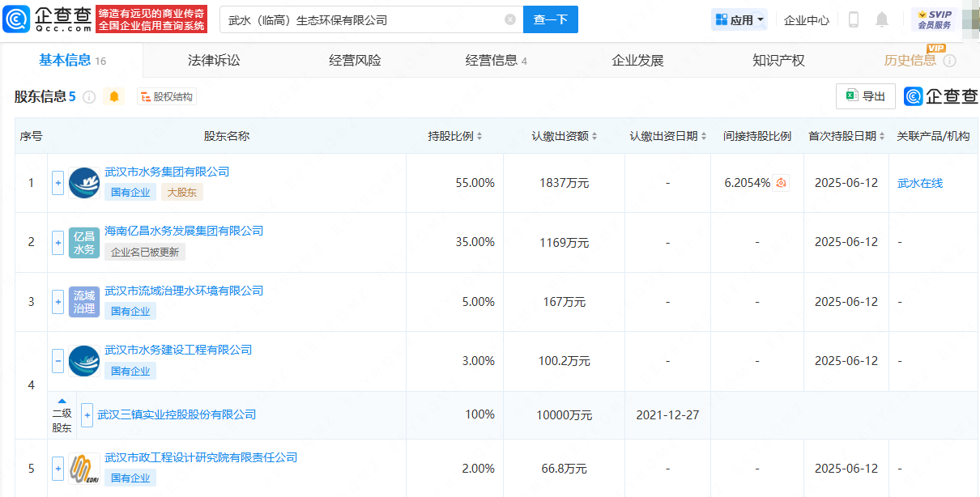980x497 pixels.
Task: Click the orange bell monitor icon beside 股东信息
Action: click(x=114, y=97)
